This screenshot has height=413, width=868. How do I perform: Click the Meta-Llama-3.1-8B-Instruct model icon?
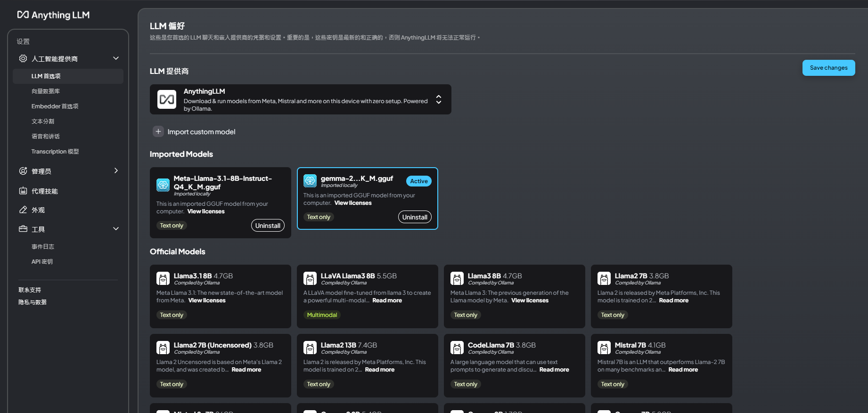pyautogui.click(x=163, y=185)
